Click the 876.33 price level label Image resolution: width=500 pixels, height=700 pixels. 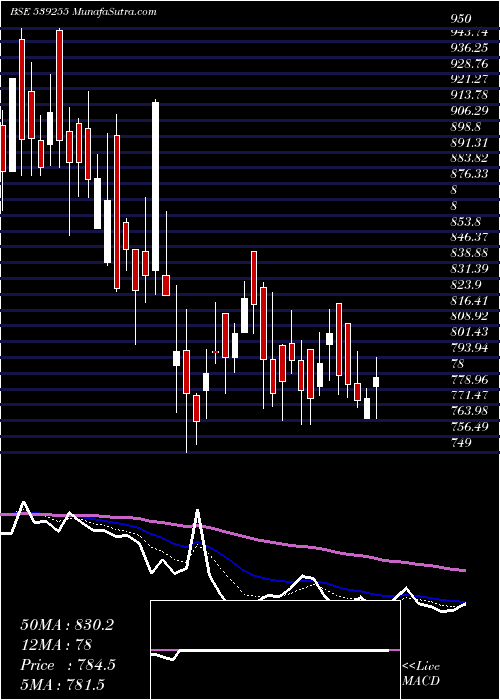470,174
